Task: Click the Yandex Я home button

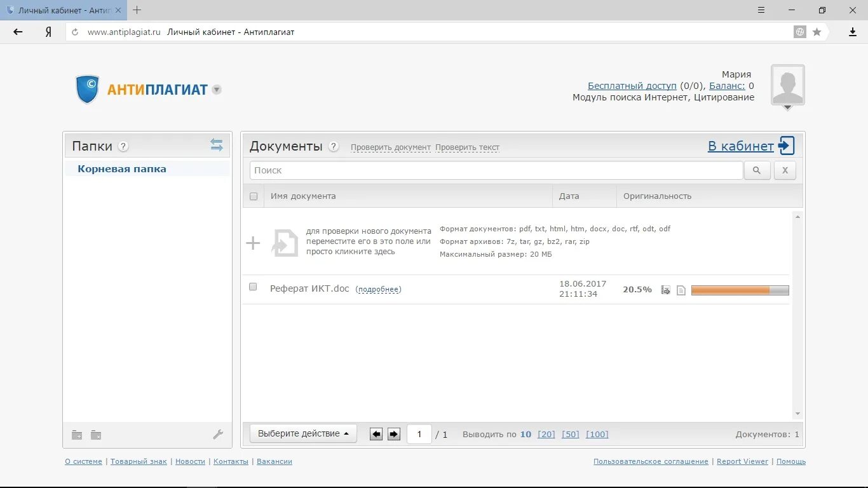Action: tap(48, 32)
